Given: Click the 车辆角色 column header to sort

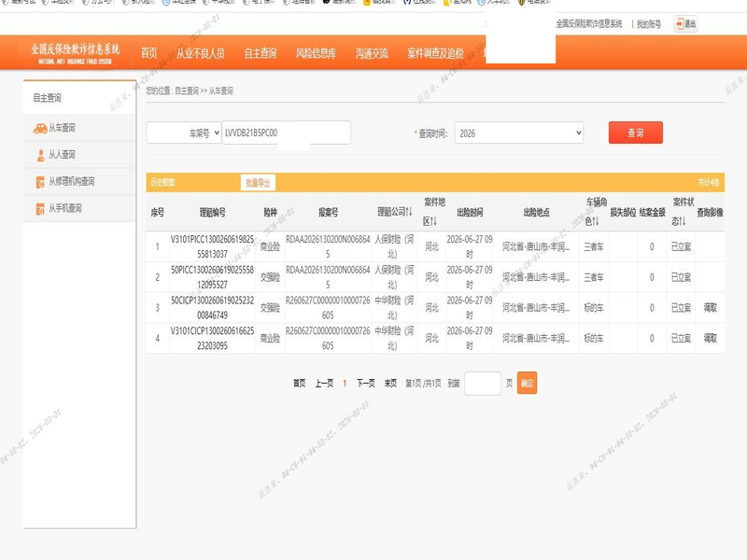Looking at the screenshot, I should (x=594, y=212).
